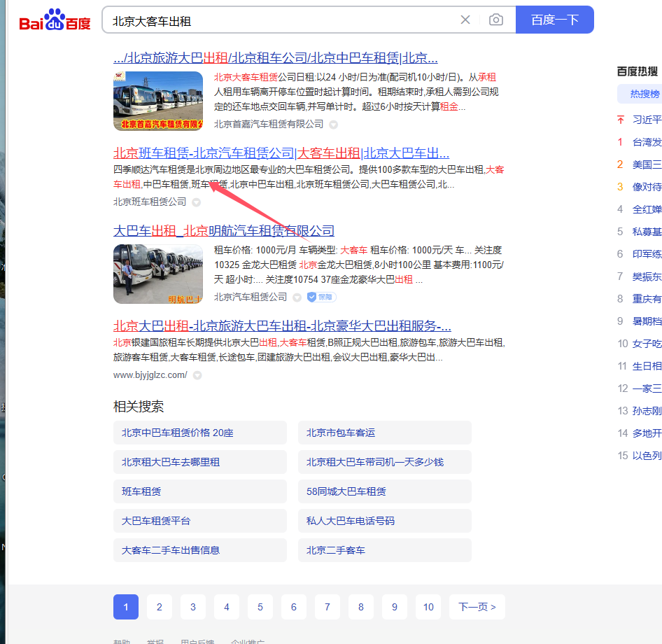
Task: Select related search 北京租大巴车带司机一天多少钱
Action: pos(385,462)
